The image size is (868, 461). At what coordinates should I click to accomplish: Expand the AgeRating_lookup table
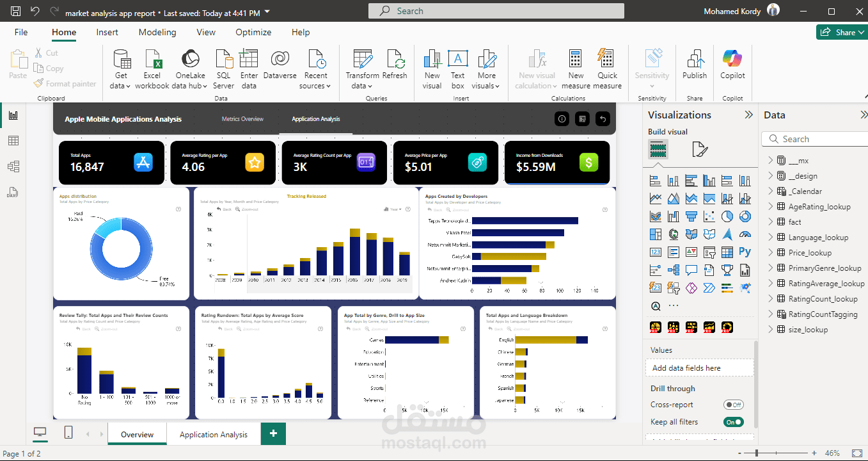click(x=771, y=207)
